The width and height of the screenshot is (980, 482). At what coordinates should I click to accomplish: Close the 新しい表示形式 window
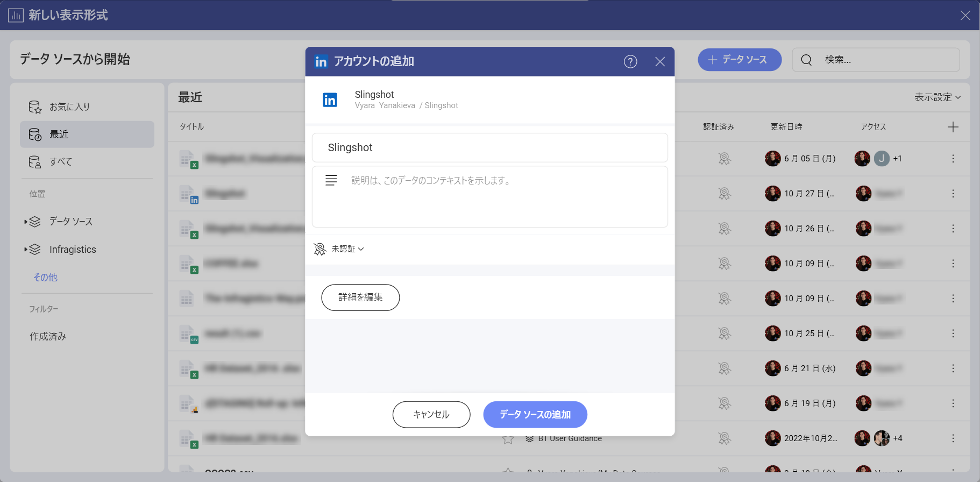point(965,15)
